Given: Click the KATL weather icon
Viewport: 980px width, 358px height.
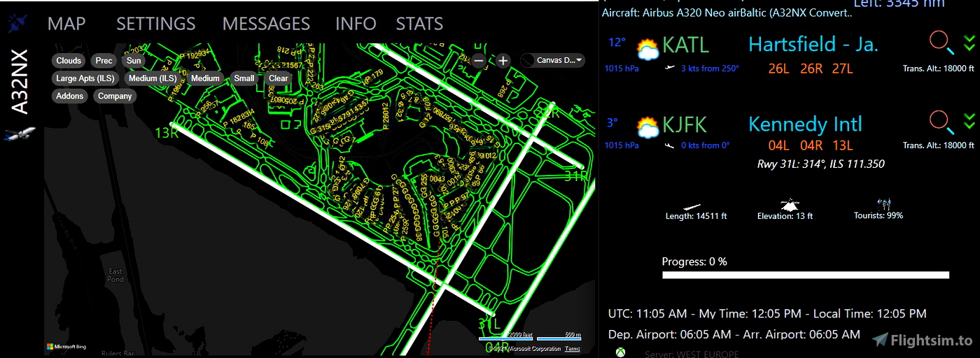Looking at the screenshot, I should click(647, 49).
